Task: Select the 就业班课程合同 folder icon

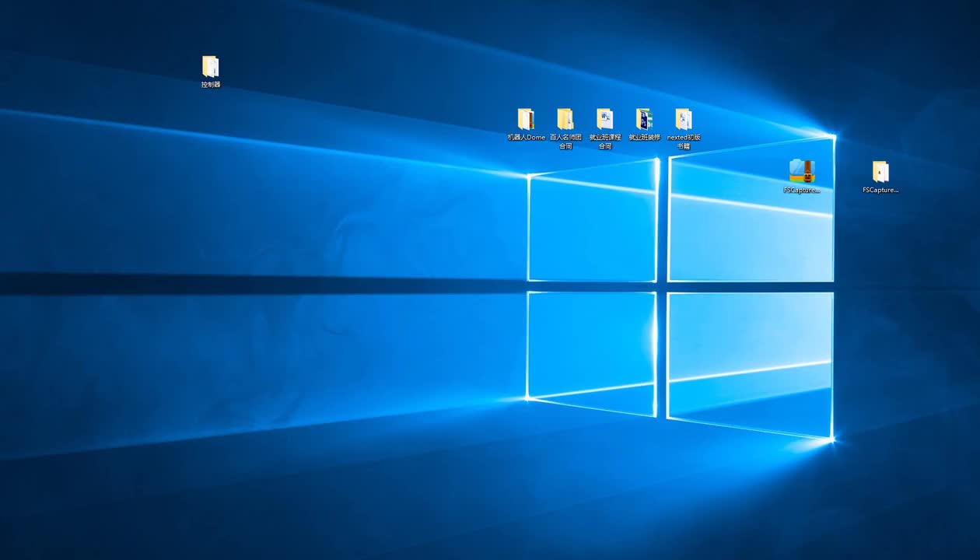Action: click(x=605, y=119)
